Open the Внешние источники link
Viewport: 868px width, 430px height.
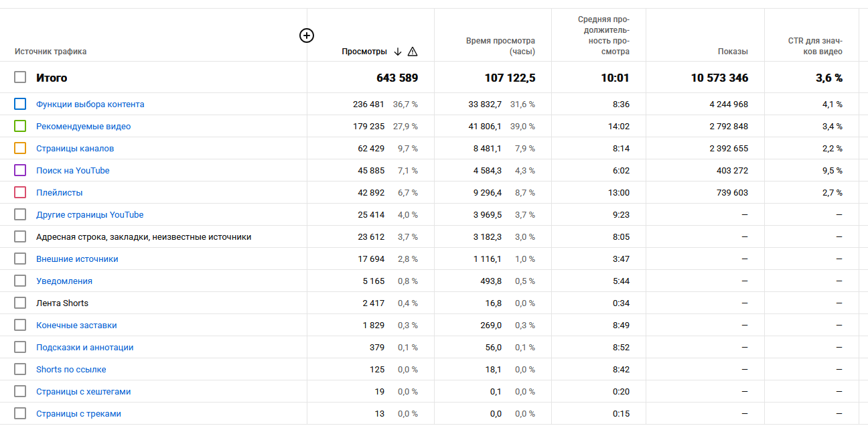[77, 259]
